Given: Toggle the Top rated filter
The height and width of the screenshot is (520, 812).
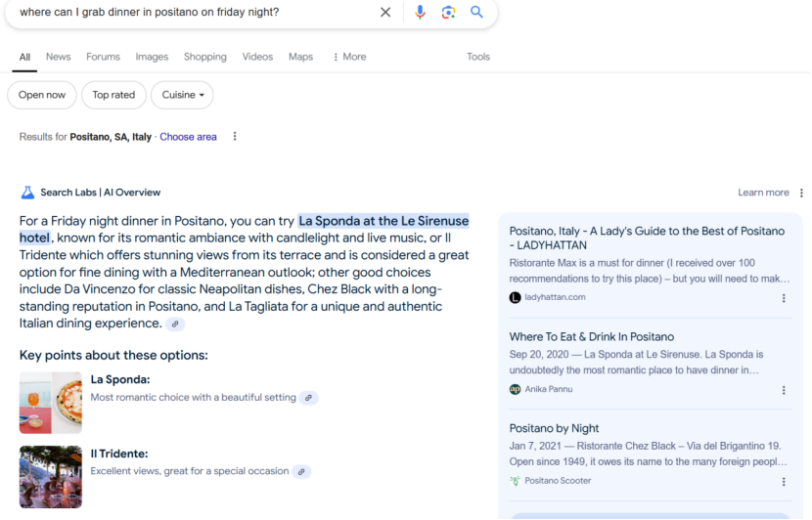Looking at the screenshot, I should [113, 95].
